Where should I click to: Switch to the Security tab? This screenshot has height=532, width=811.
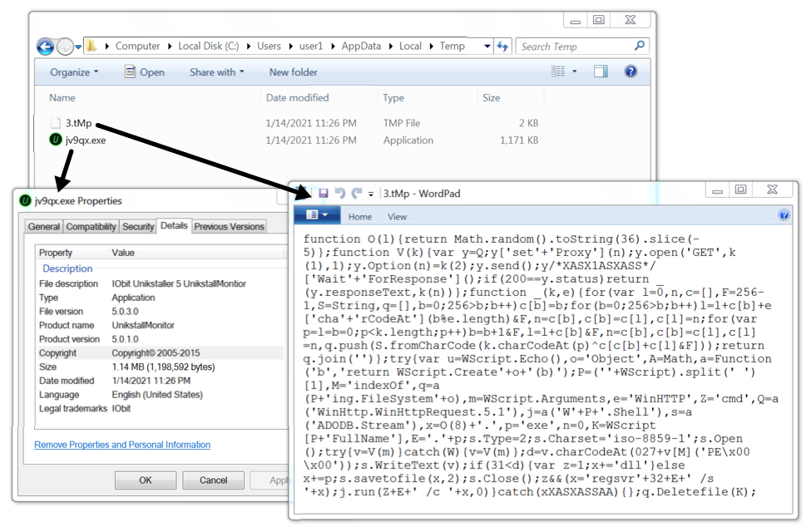coord(138,226)
